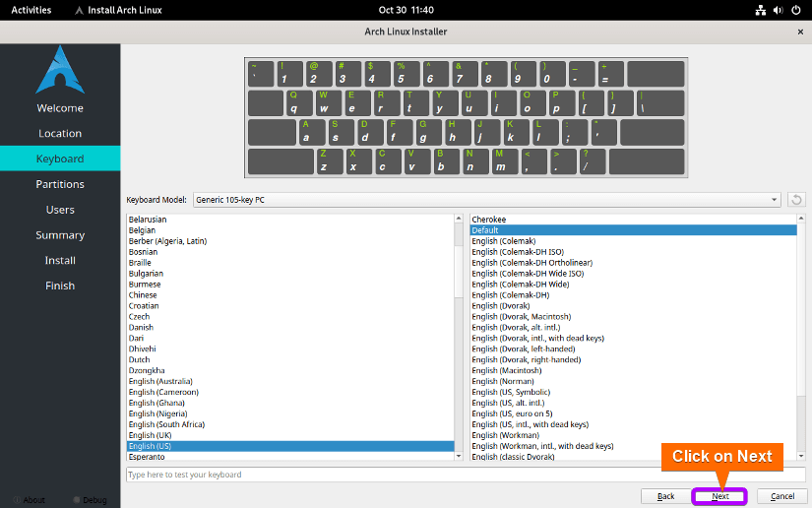
Task: Click the variant list scroll-down arrow
Action: (x=801, y=456)
